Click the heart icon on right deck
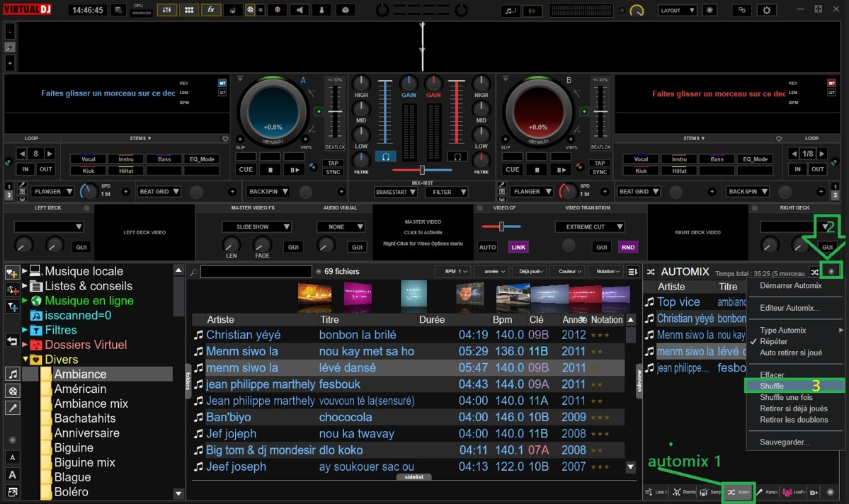 779,139
